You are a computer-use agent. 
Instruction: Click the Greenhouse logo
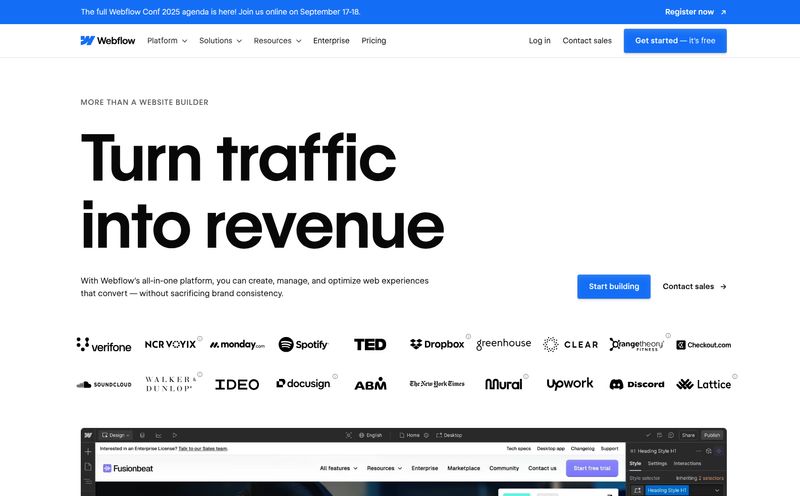point(504,344)
